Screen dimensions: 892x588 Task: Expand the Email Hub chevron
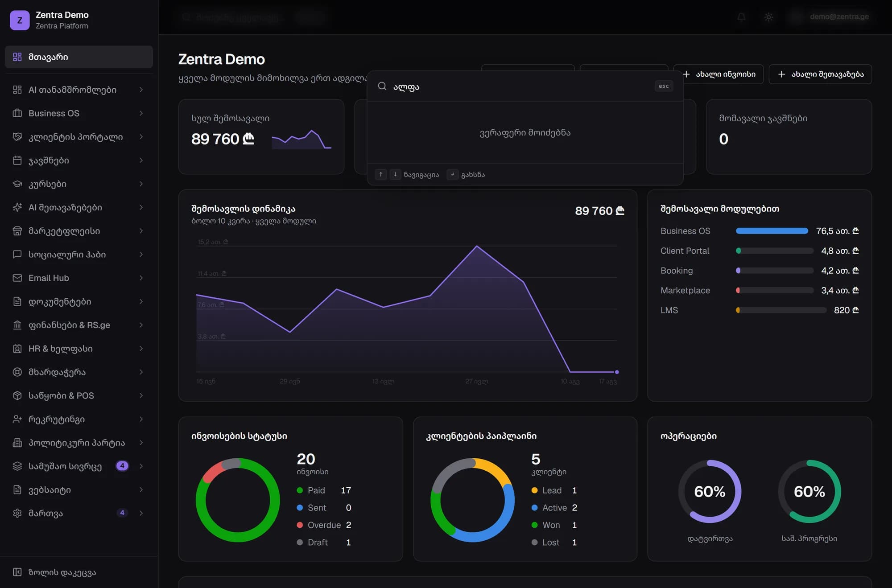click(141, 278)
